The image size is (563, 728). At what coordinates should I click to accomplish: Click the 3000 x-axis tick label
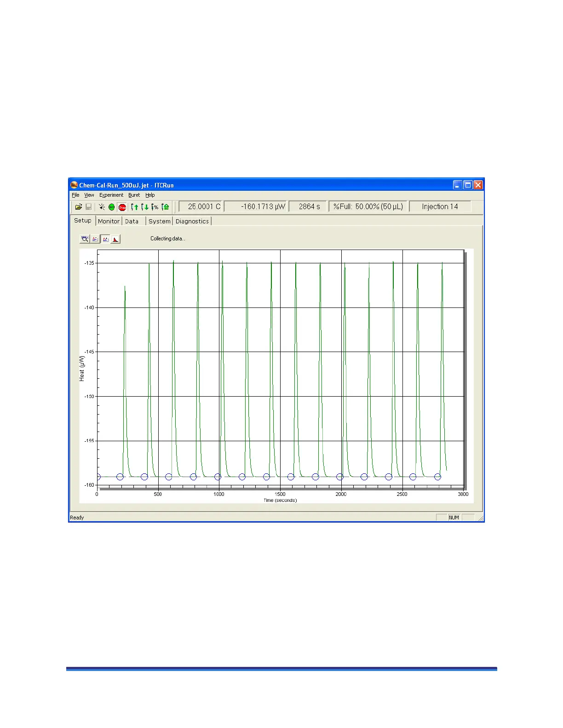click(x=463, y=495)
